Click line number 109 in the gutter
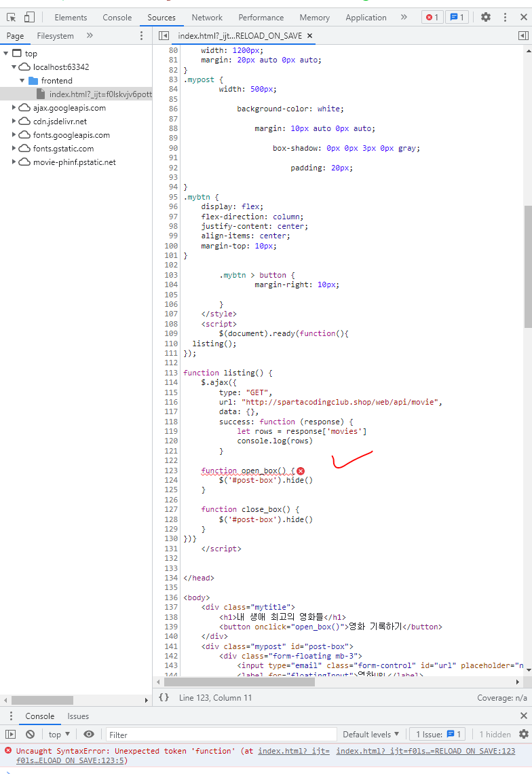 pyautogui.click(x=171, y=333)
